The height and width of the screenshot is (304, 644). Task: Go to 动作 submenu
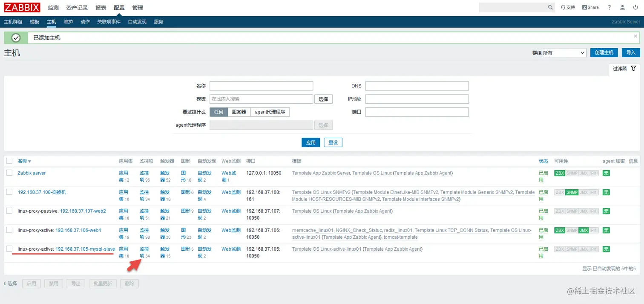pyautogui.click(x=85, y=22)
